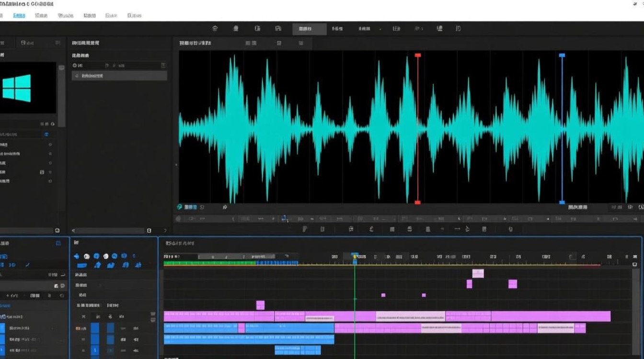
Task: Click the green progress segment of timeline ruler
Action: pyautogui.click(x=210, y=263)
